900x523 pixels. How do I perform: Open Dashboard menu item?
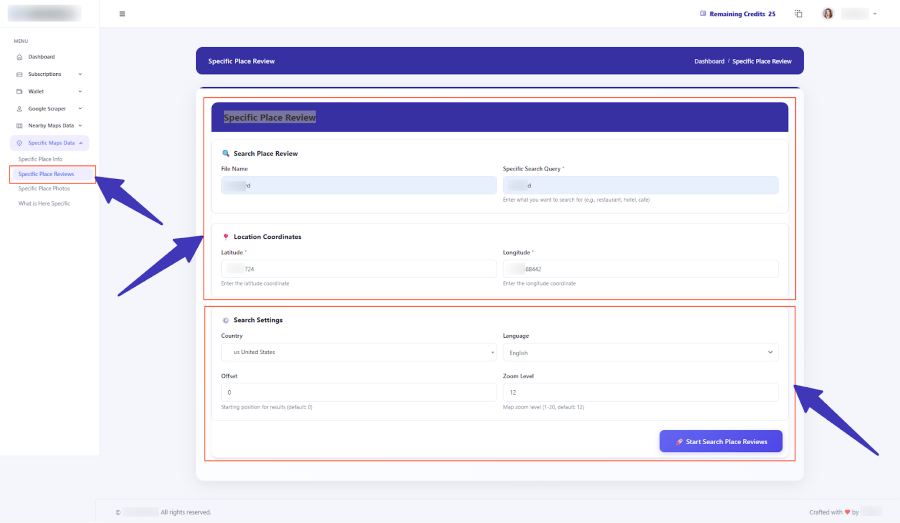tap(42, 57)
